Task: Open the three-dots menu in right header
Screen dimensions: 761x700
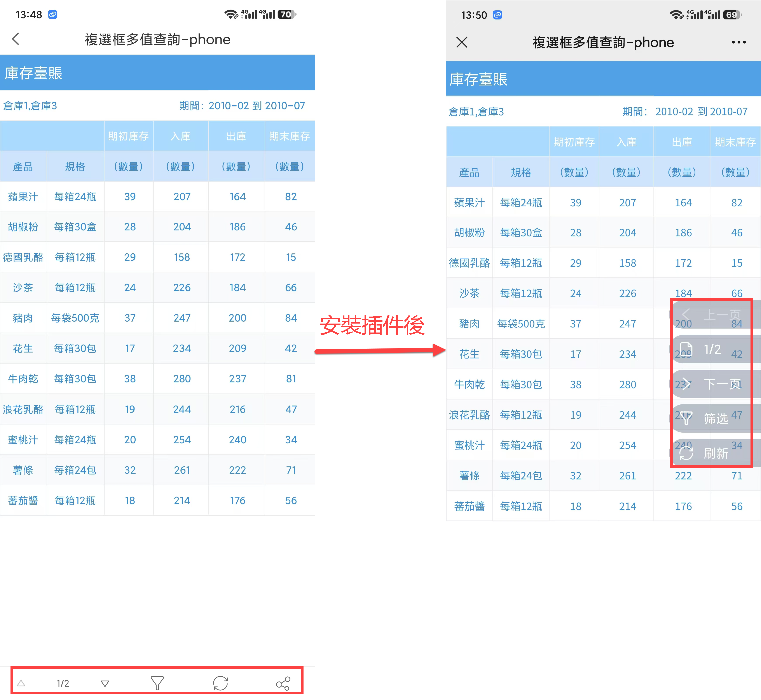Action: 738,42
